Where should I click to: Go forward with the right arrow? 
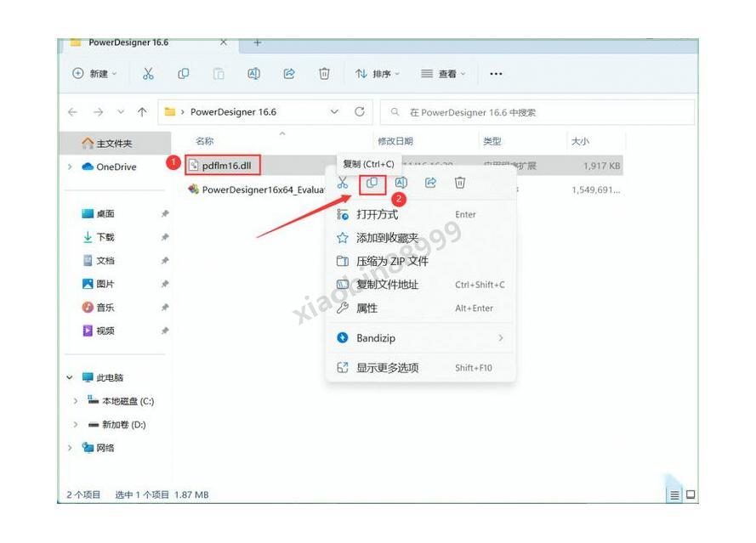(x=99, y=112)
